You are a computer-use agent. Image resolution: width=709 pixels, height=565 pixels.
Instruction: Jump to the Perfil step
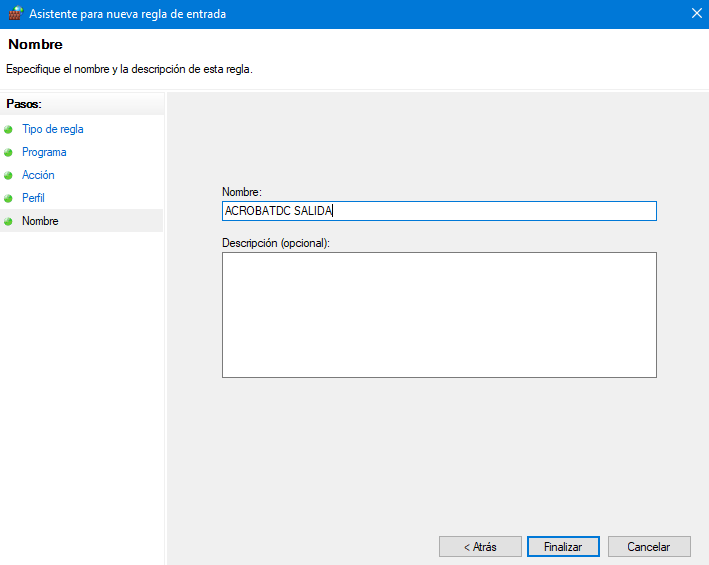pos(33,198)
